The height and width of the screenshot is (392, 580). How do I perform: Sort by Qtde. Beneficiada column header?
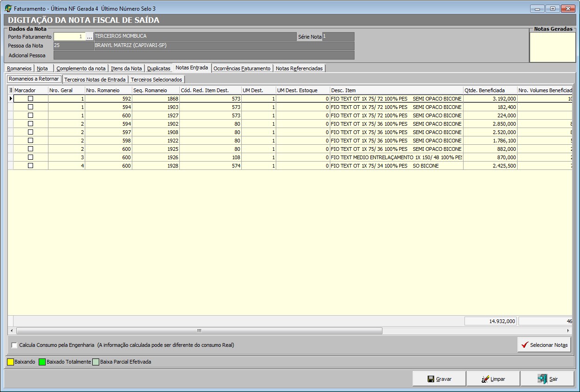[490, 90]
